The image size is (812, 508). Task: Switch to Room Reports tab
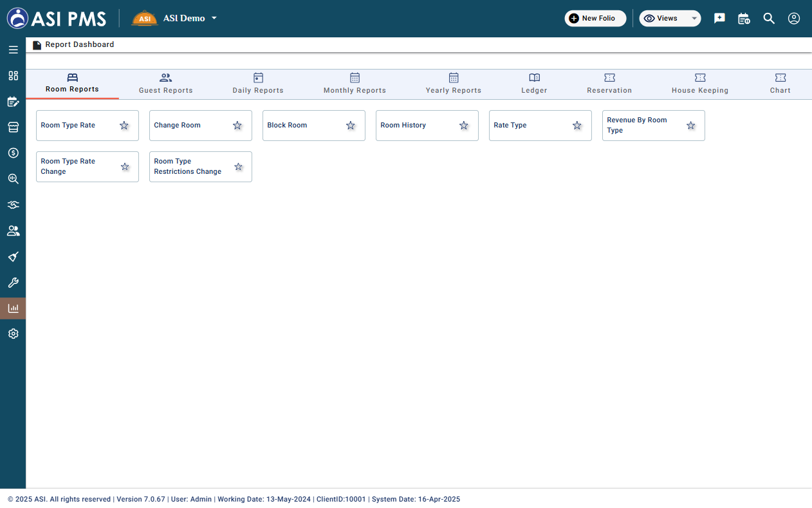pyautogui.click(x=72, y=84)
